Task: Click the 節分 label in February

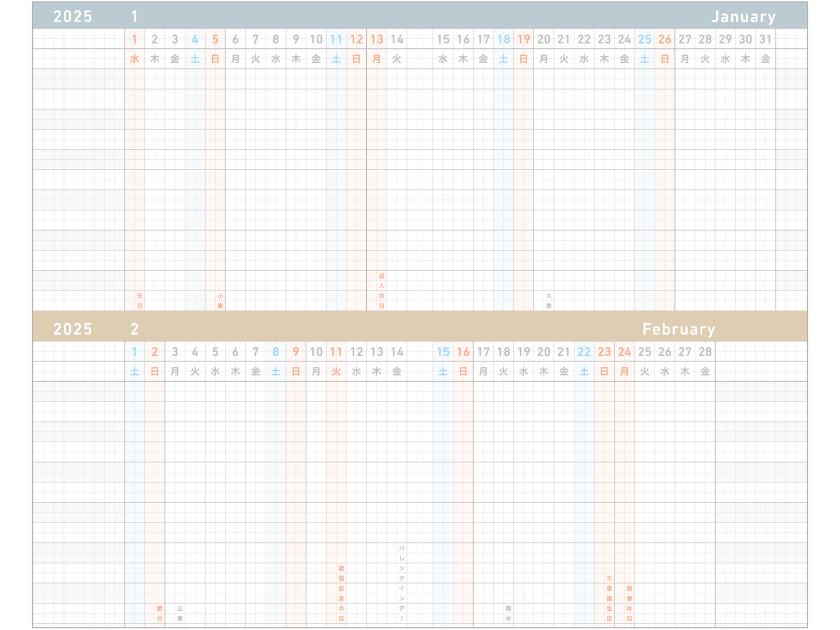Action: click(x=160, y=614)
